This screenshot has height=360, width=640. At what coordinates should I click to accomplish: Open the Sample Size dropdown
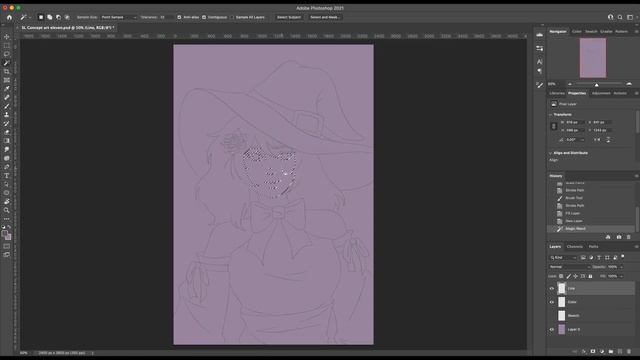pyautogui.click(x=119, y=17)
